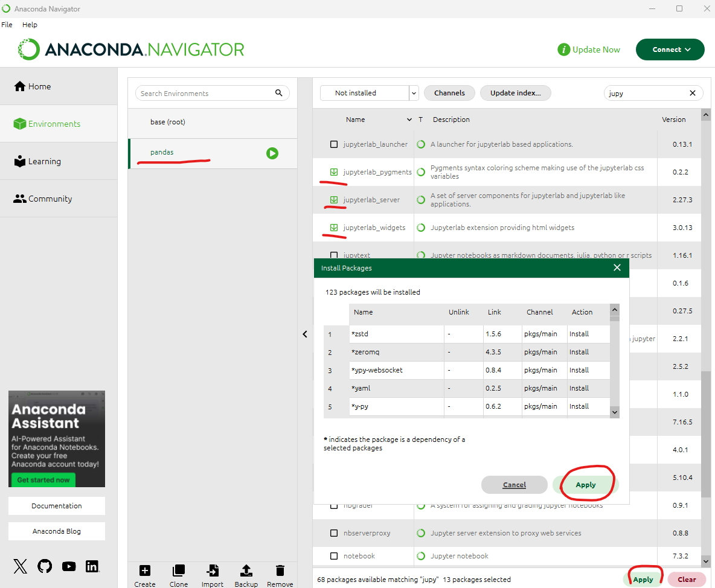The width and height of the screenshot is (715, 588).
Task: Collapse the environments panel with left arrow
Action: pos(305,334)
